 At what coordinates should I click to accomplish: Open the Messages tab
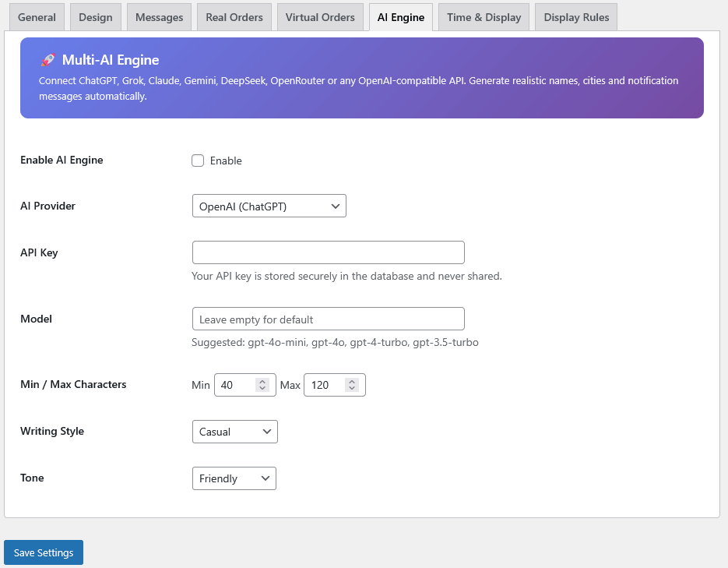pyautogui.click(x=160, y=17)
